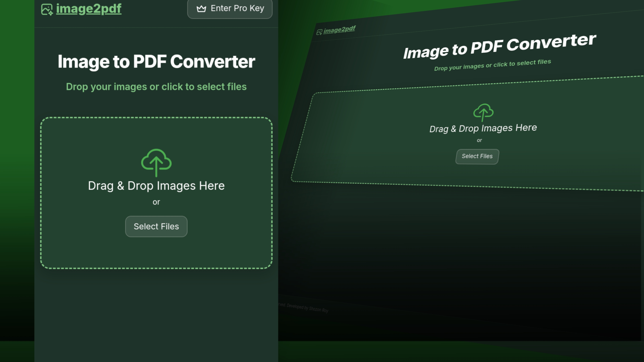Click the large upright 'Image to PDF Converter' heading
Image resolution: width=644 pixels, height=362 pixels.
pyautogui.click(x=156, y=62)
